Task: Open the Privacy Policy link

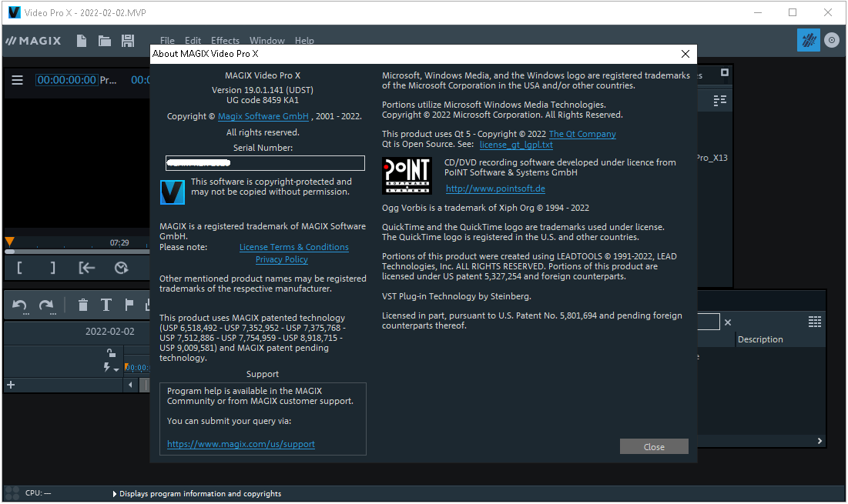Action: click(281, 259)
